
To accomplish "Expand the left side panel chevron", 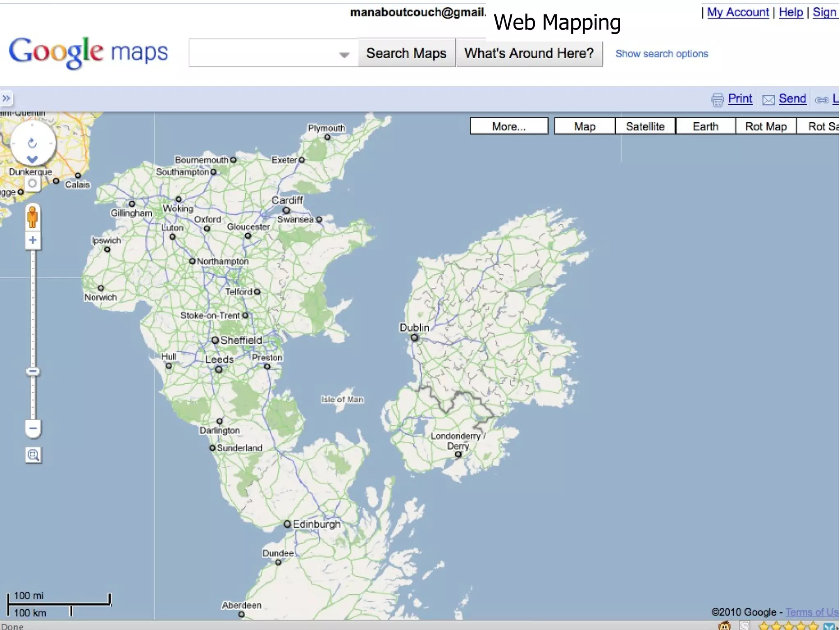I will coord(7,99).
